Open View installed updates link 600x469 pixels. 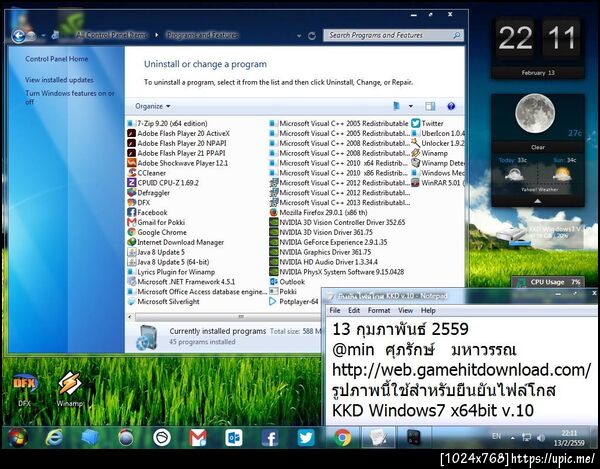coord(59,80)
